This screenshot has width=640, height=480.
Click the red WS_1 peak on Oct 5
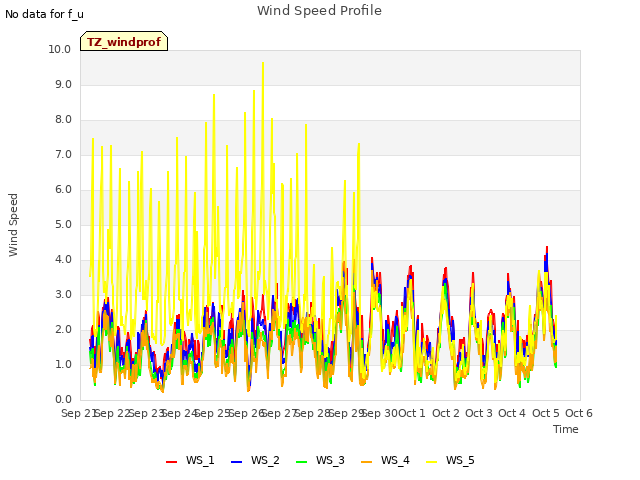(547, 247)
